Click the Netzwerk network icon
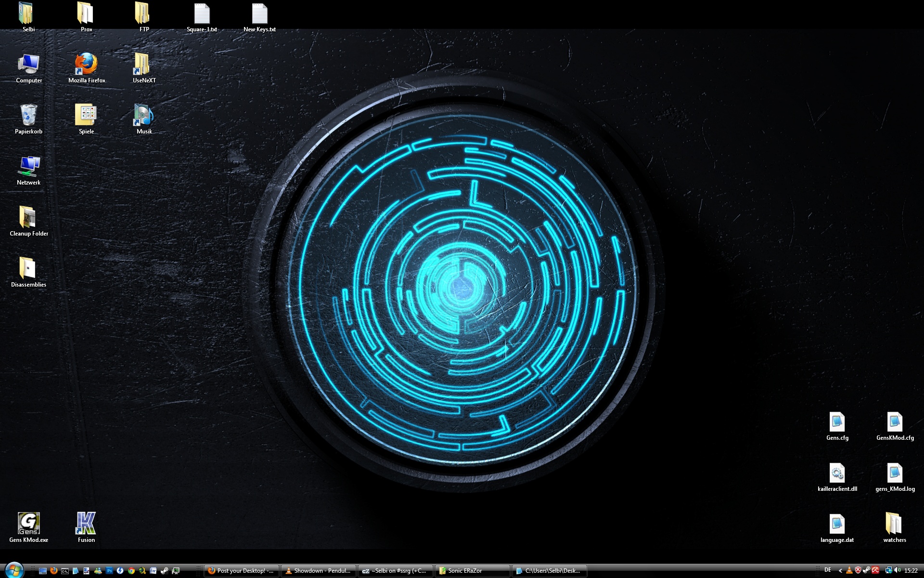Image resolution: width=924 pixels, height=578 pixels. pos(28,171)
